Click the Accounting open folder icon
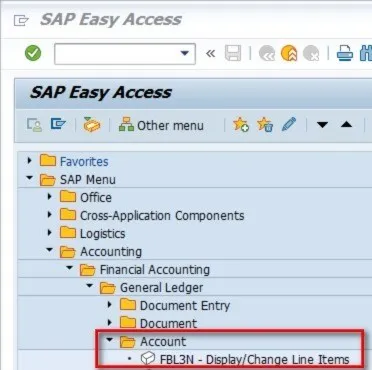 tap(68, 252)
